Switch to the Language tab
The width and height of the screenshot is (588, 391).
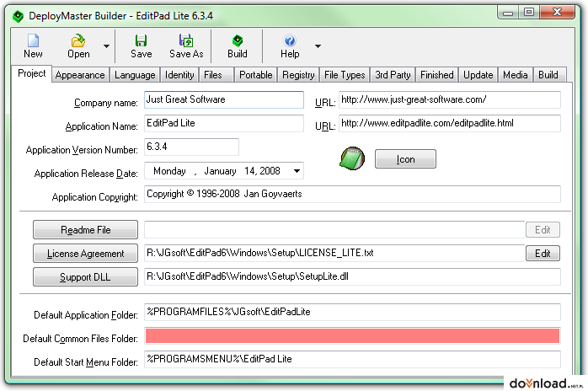coord(135,75)
